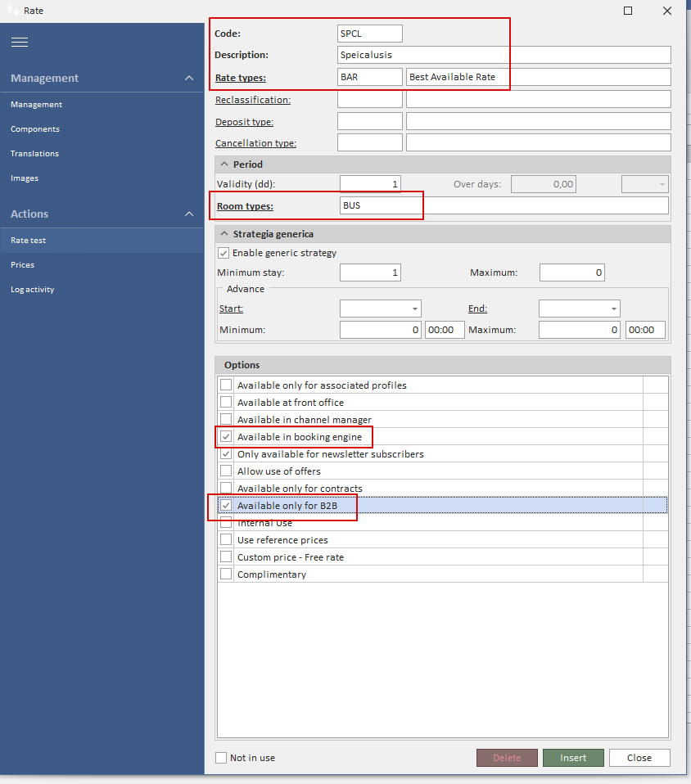Viewport: 691px width, 784px height.
Task: Open the Room types lookup link
Action: pos(245,206)
